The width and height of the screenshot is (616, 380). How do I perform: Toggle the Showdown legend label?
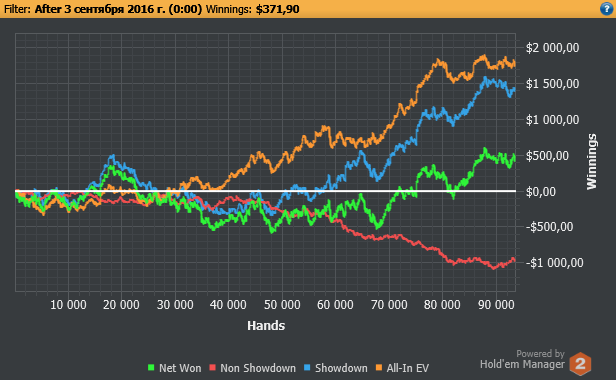pyautogui.click(x=341, y=368)
